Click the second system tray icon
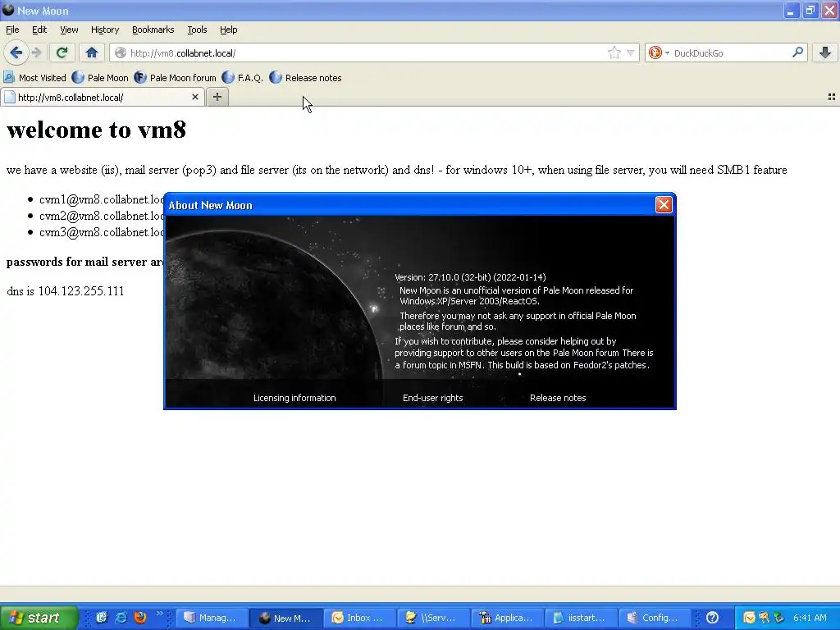 764,618
